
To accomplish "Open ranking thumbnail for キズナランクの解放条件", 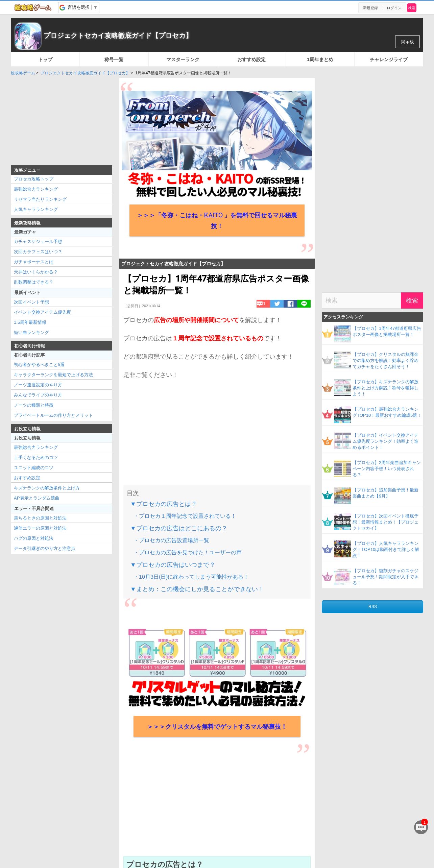I will [x=342, y=388].
